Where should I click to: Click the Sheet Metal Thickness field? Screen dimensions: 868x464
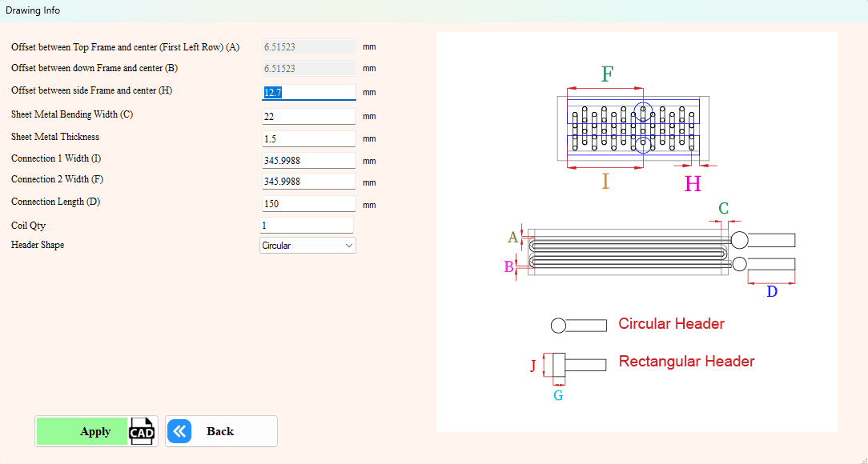pyautogui.click(x=309, y=139)
